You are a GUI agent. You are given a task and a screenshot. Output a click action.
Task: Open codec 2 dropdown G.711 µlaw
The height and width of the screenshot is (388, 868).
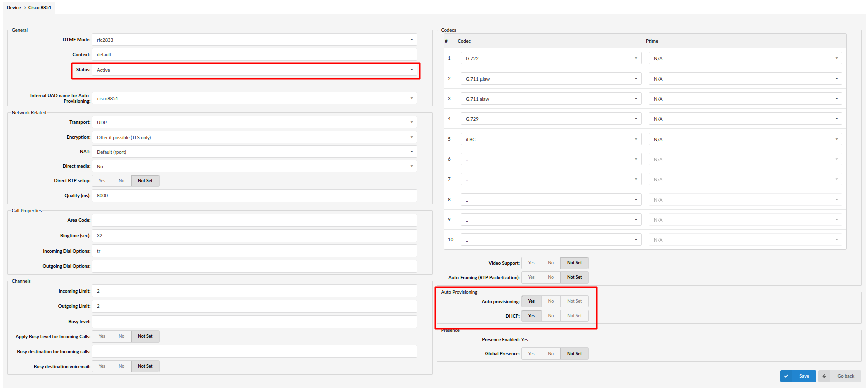[x=551, y=79]
